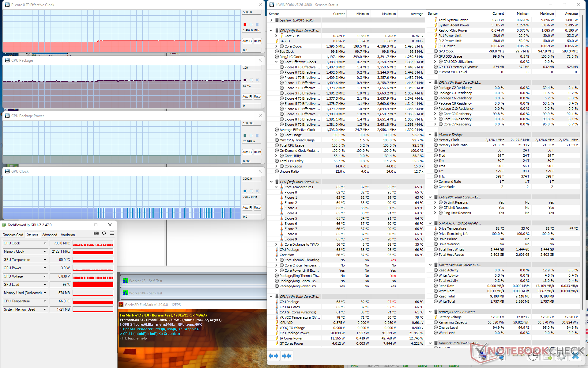Click Auto Fit on GPU Clock graph
This screenshot has width=588, height=368.
pyautogui.click(x=247, y=208)
